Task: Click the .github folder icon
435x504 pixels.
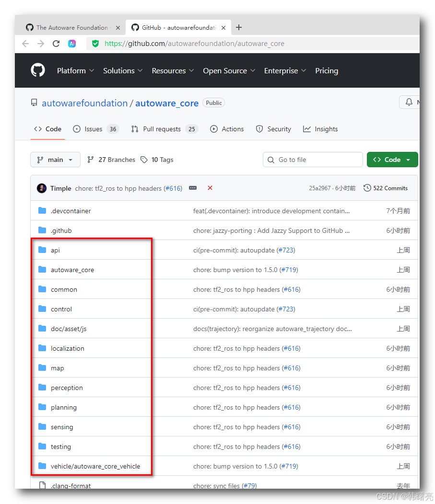Action: 42,230
